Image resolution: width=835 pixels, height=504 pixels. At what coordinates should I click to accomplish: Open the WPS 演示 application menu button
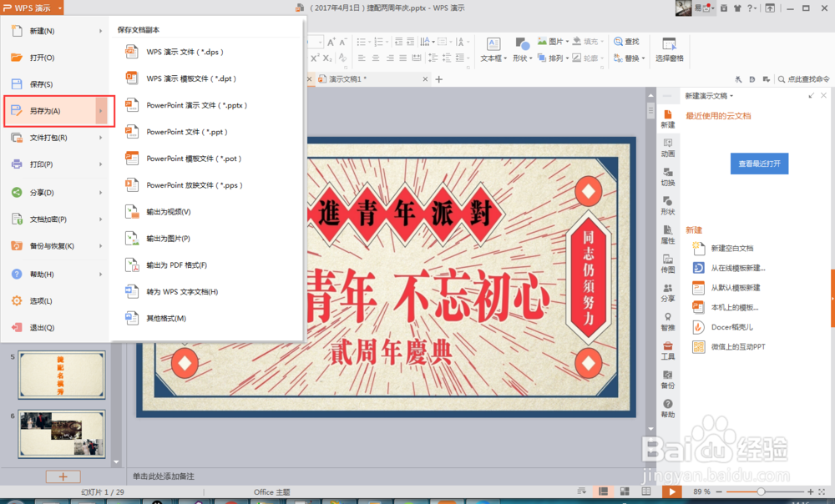32,8
